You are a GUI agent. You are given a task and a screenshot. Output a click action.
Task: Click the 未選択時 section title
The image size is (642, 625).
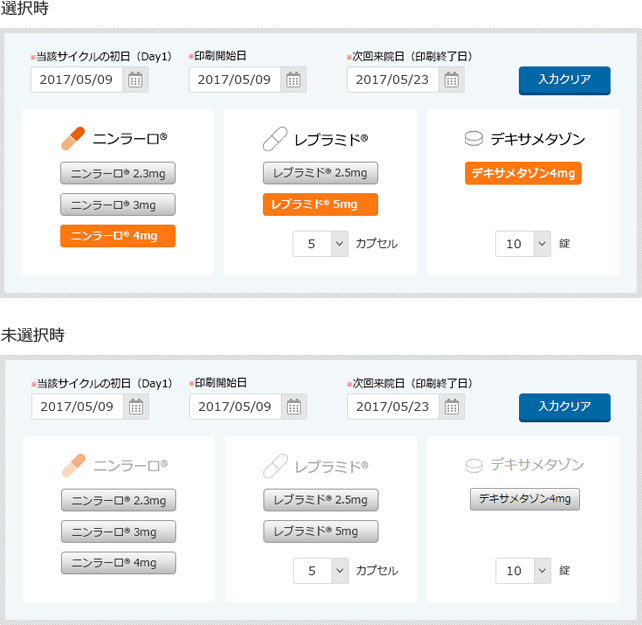[x=33, y=335]
